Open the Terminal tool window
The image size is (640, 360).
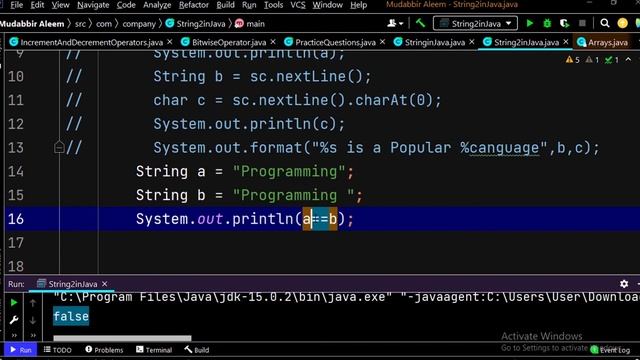click(x=154, y=350)
